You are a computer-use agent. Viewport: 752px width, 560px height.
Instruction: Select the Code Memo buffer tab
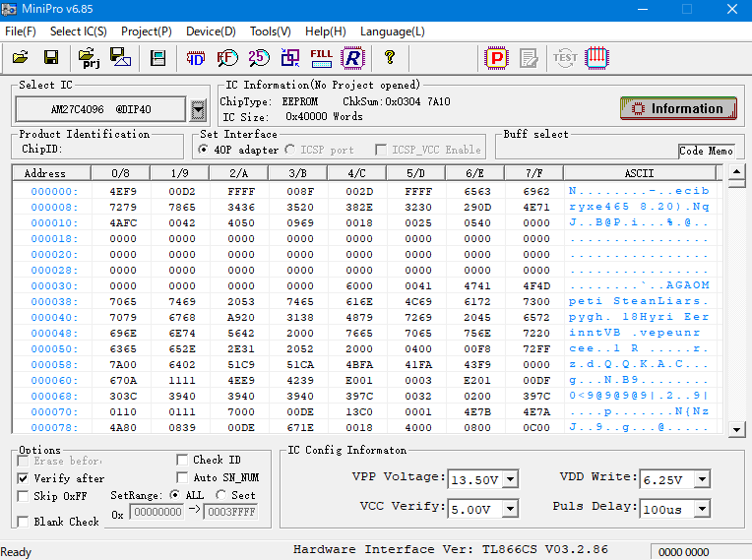coord(706,151)
